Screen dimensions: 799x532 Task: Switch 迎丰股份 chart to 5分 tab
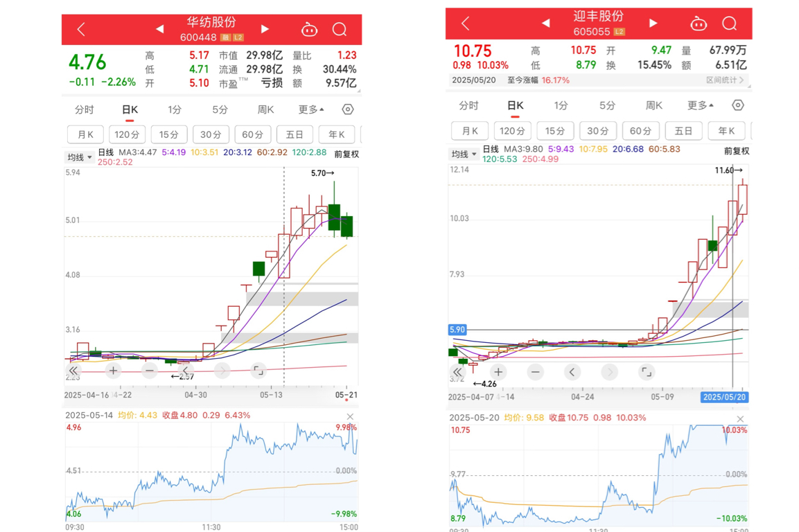click(607, 105)
